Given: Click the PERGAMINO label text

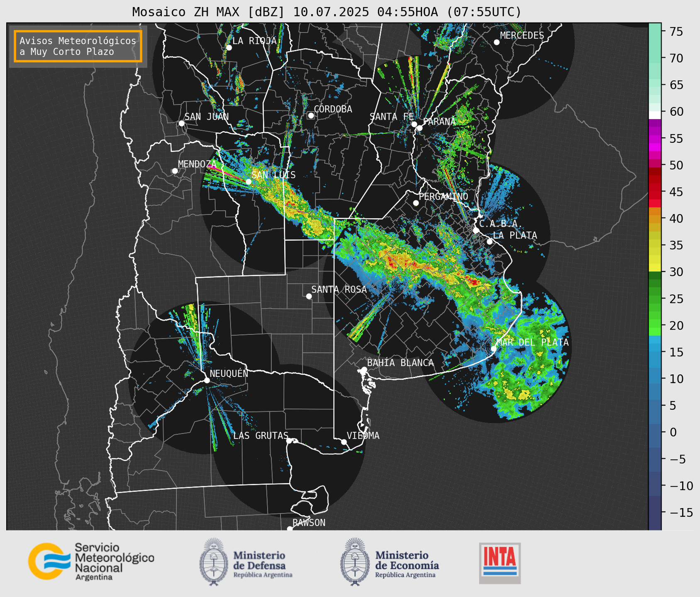Looking at the screenshot, I should pyautogui.click(x=444, y=196).
